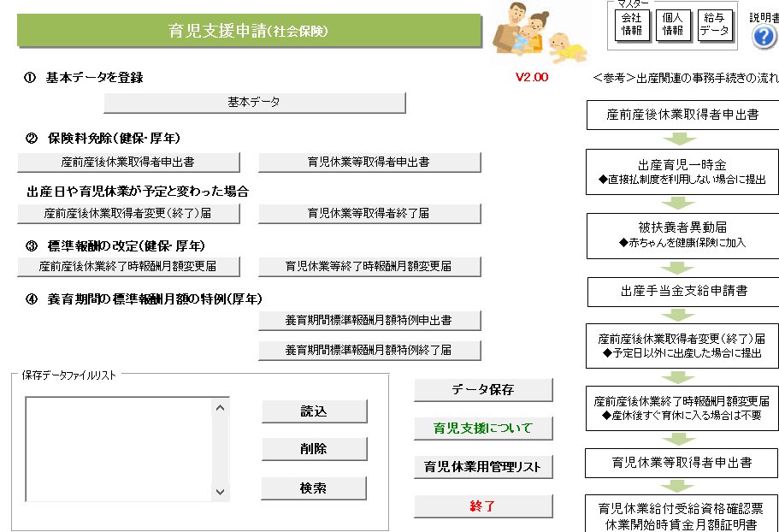Open 会社情報 master button
This screenshot has height=532, width=779.
coord(631,25)
